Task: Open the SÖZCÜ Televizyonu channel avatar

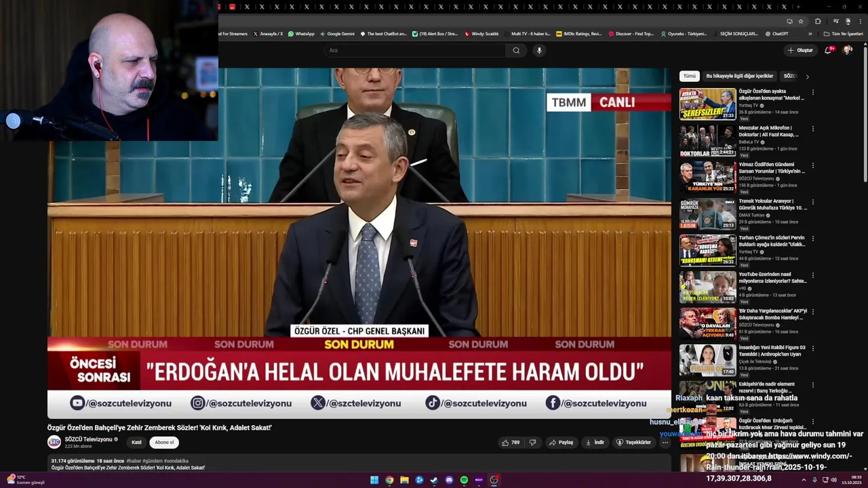Action: 54,443
